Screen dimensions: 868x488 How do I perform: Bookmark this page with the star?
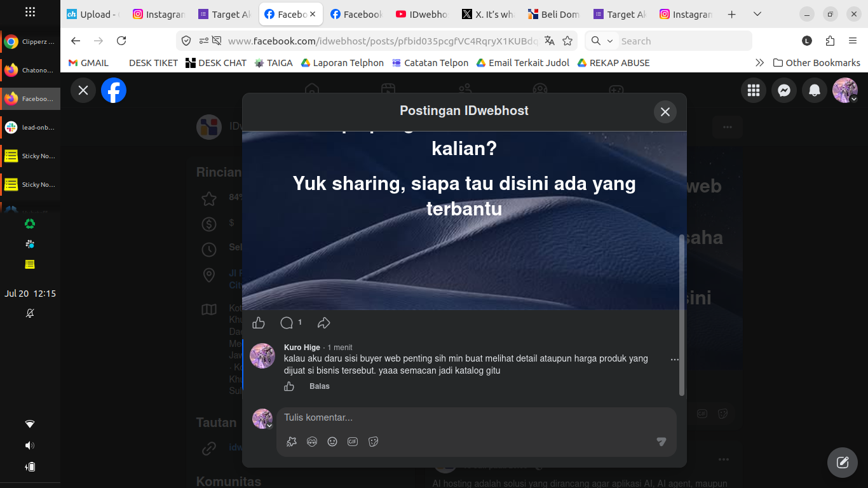(567, 41)
